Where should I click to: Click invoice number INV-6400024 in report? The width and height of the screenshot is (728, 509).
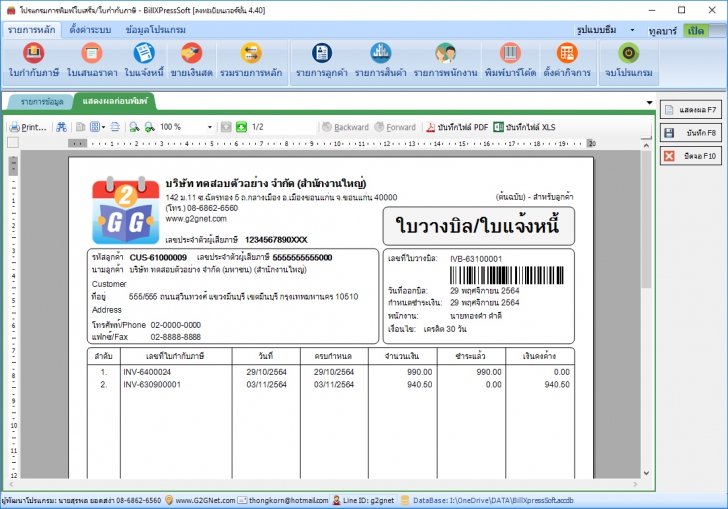(147, 372)
